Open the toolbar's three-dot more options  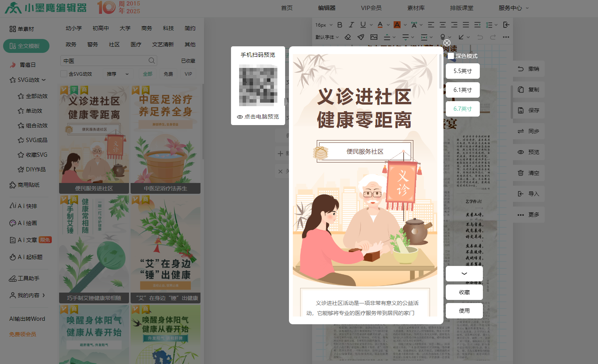[x=506, y=37]
